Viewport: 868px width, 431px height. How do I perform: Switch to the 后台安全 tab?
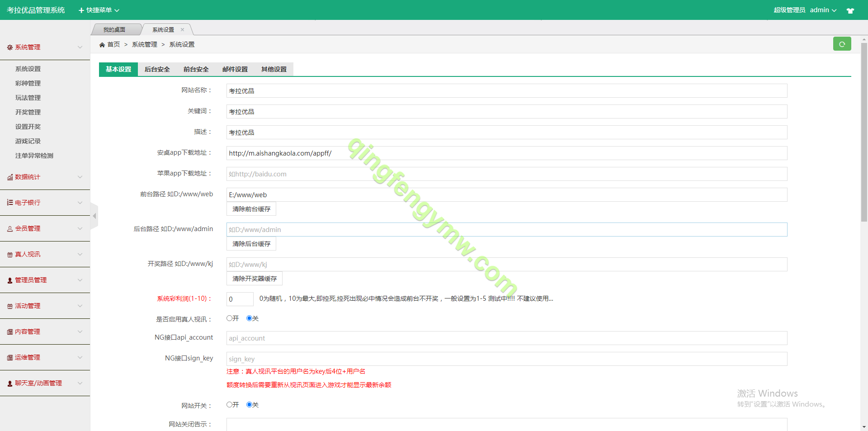(x=157, y=69)
